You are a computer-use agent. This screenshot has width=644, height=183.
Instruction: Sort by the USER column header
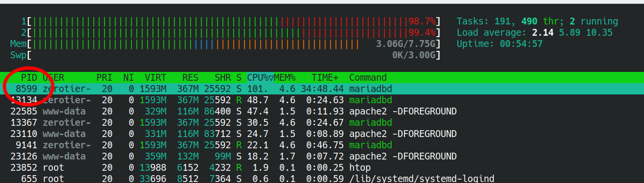[x=53, y=77]
